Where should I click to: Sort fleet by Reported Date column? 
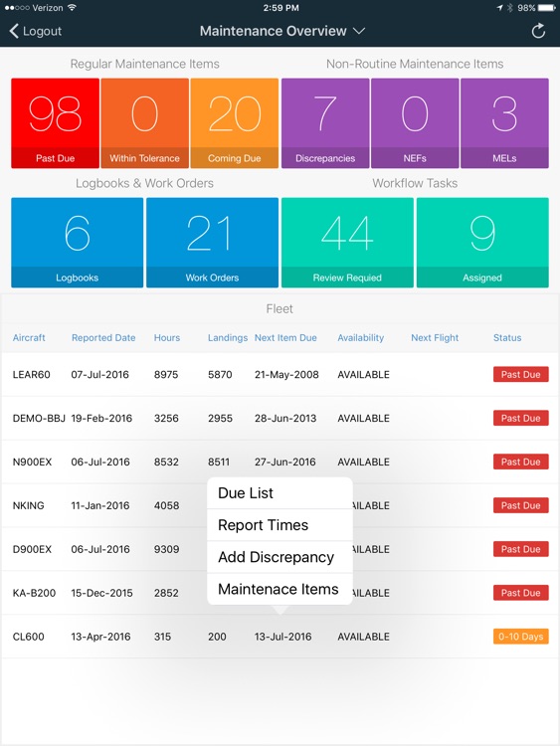103,338
